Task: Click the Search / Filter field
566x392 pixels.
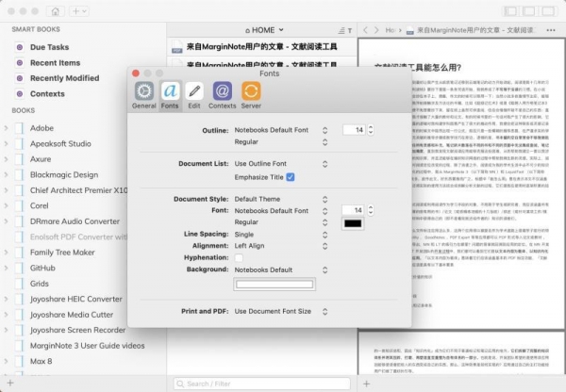Action: pos(262,384)
